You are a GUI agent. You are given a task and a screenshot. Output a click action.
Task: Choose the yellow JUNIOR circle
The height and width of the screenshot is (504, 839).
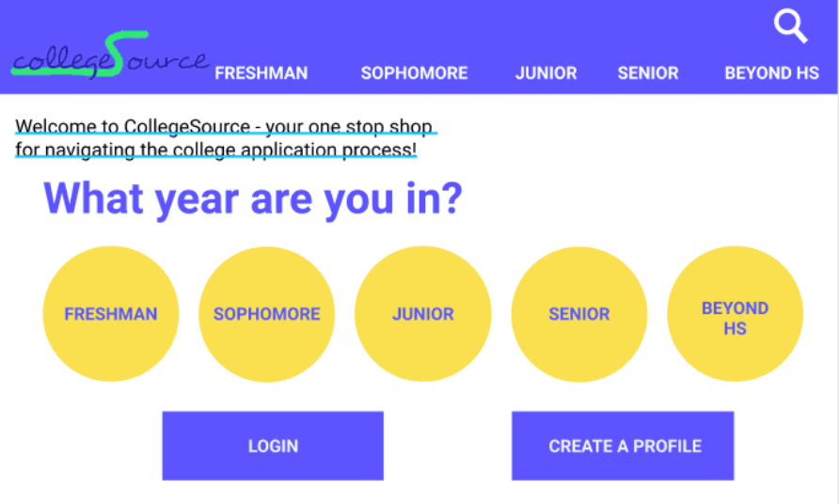[422, 313]
